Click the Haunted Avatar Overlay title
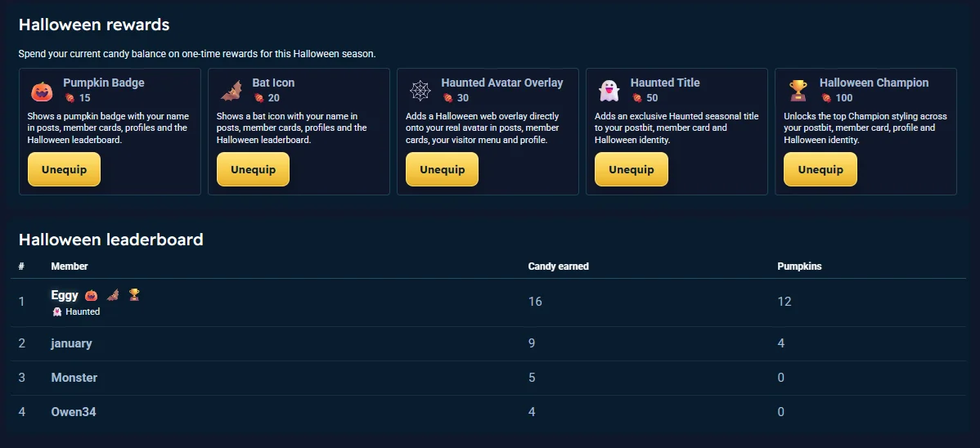The height and width of the screenshot is (448, 980). (x=502, y=83)
